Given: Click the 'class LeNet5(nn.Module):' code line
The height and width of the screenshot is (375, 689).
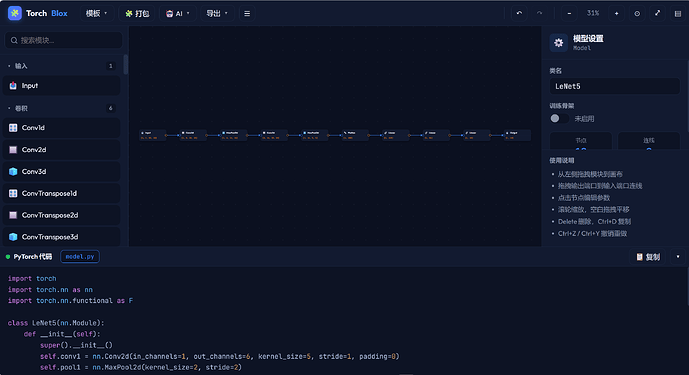Looking at the screenshot, I should pyautogui.click(x=56, y=323).
